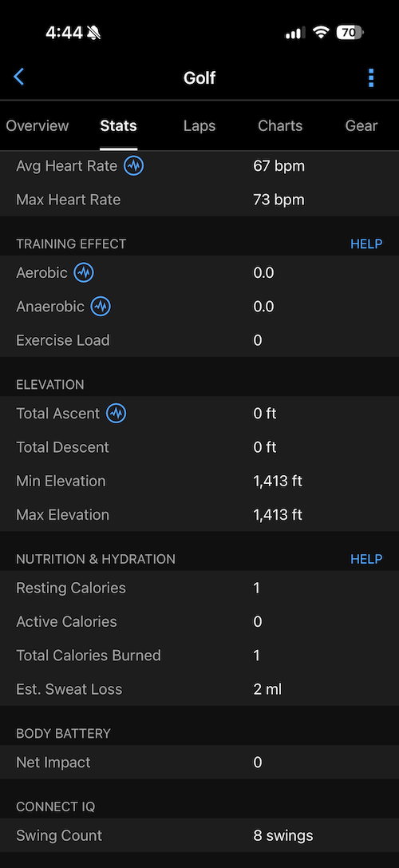Open the Charts tab
The height and width of the screenshot is (868, 399).
pos(280,125)
